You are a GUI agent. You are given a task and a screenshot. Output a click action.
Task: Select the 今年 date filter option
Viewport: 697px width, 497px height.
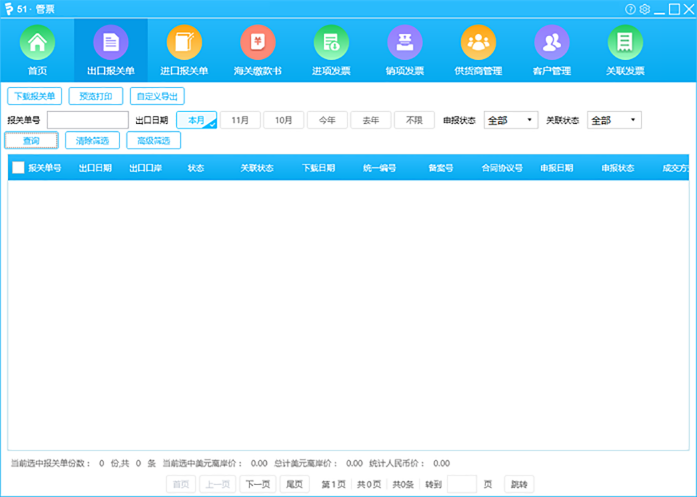tap(327, 120)
